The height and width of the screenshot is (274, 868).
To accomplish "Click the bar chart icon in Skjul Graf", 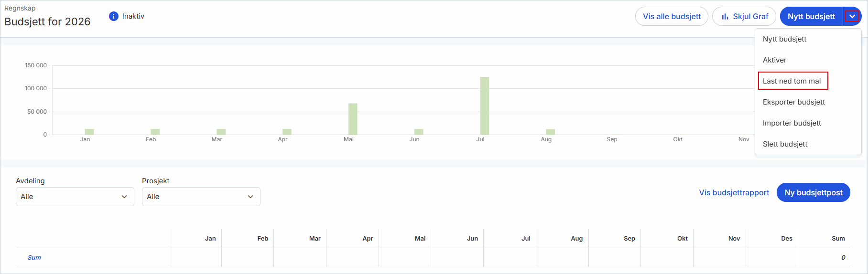I will tap(725, 16).
